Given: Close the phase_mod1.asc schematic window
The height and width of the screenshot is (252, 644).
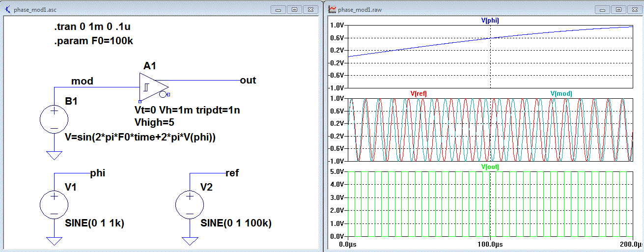Looking at the screenshot, I should pos(310,9).
